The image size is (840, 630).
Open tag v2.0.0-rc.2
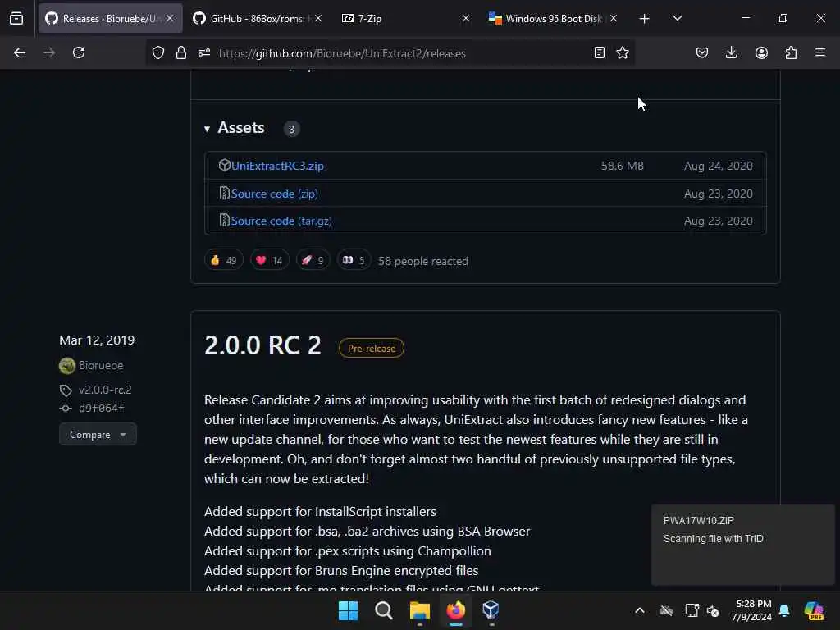(x=105, y=390)
